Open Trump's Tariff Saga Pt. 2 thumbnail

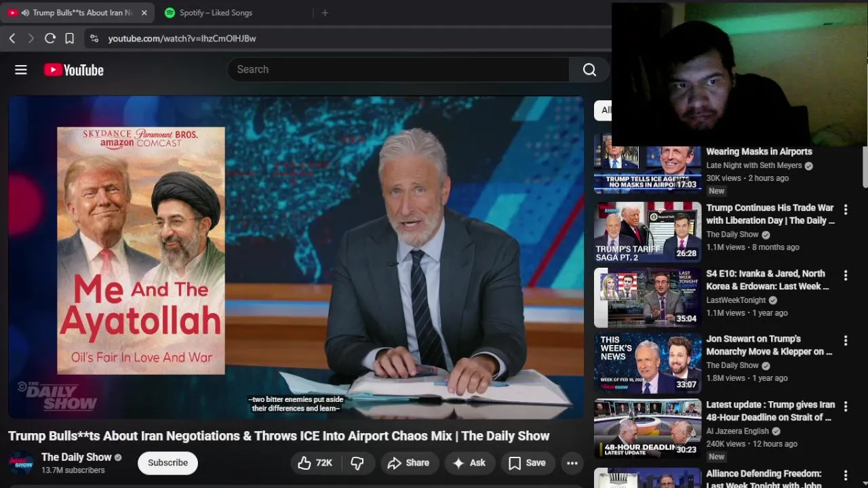(x=648, y=232)
